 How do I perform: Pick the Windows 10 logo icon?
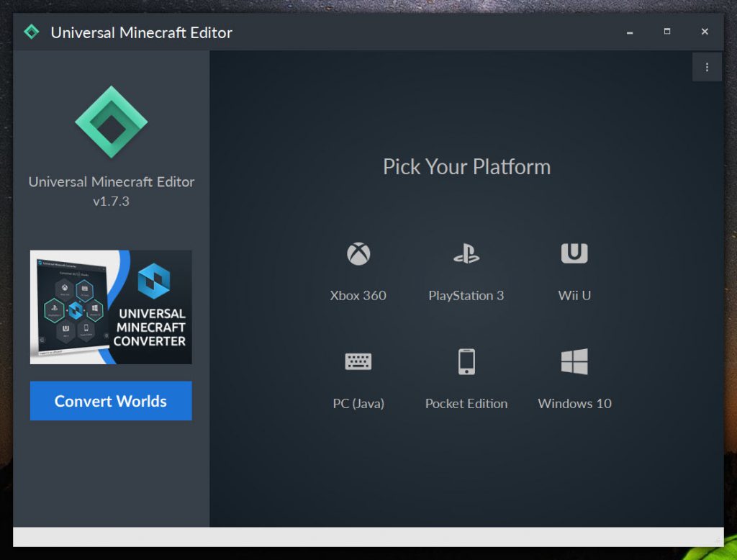point(574,361)
